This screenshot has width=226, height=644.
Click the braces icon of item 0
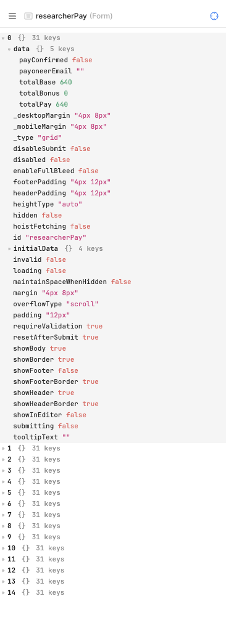tap(22, 38)
